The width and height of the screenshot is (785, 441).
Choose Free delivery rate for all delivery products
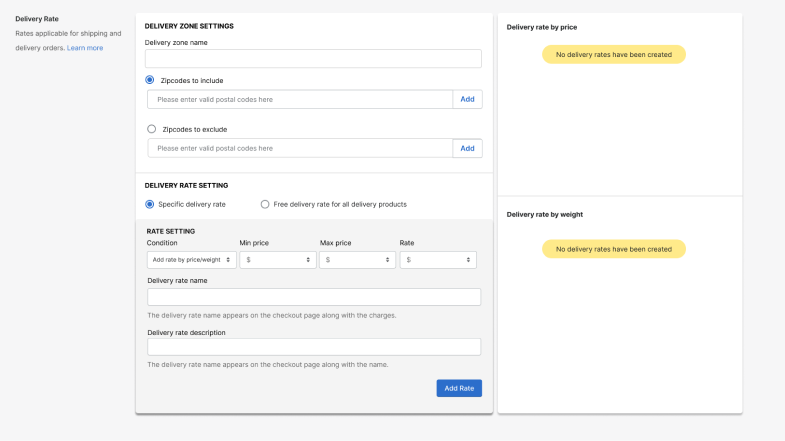pyautogui.click(x=265, y=204)
